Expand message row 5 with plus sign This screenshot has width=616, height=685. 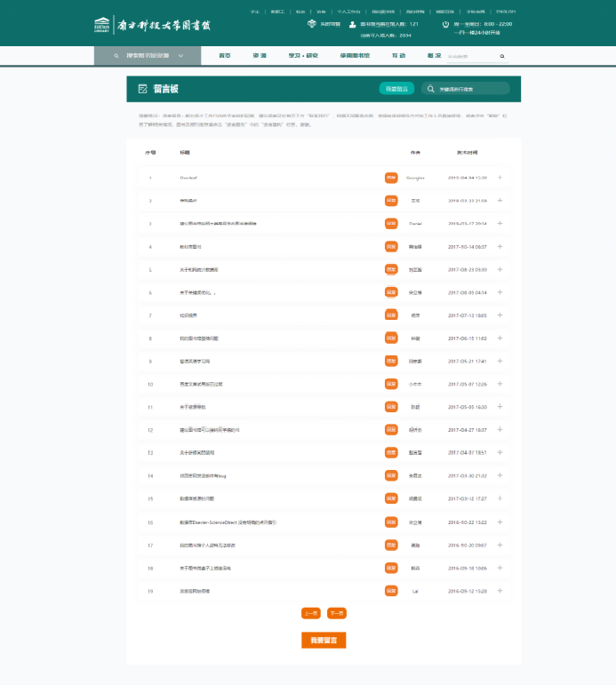pos(500,269)
